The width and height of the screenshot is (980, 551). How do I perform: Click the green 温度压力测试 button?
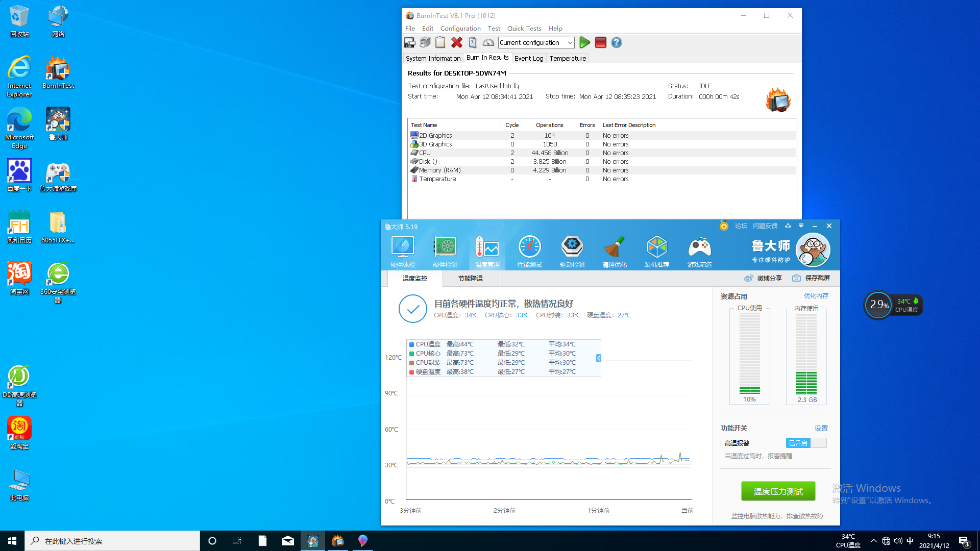(778, 491)
